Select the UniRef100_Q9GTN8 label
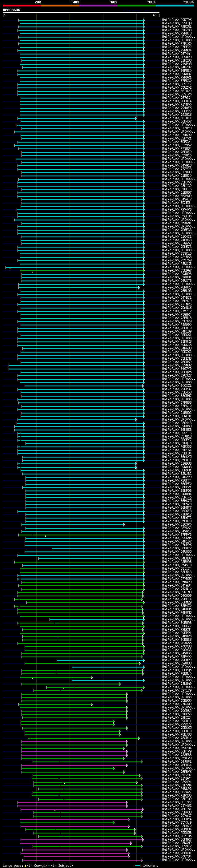 (x=176, y=592)
